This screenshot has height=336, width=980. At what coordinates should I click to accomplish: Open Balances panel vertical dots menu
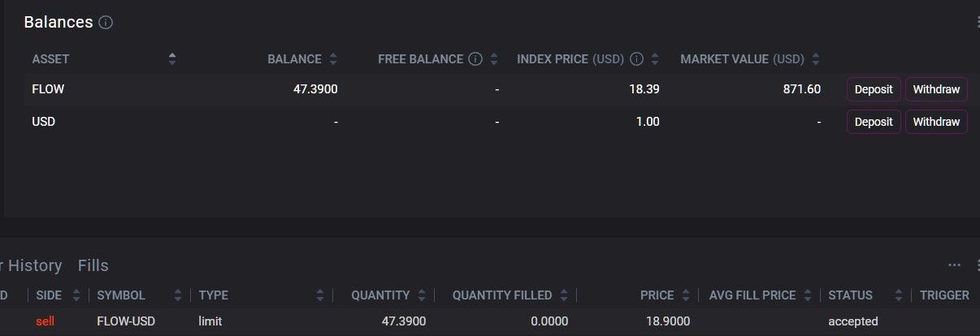978,23
